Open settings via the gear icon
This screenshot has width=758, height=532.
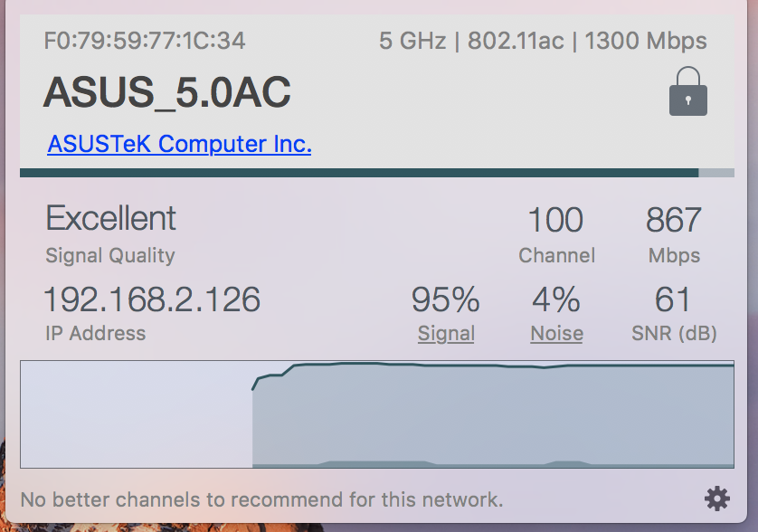[717, 499]
